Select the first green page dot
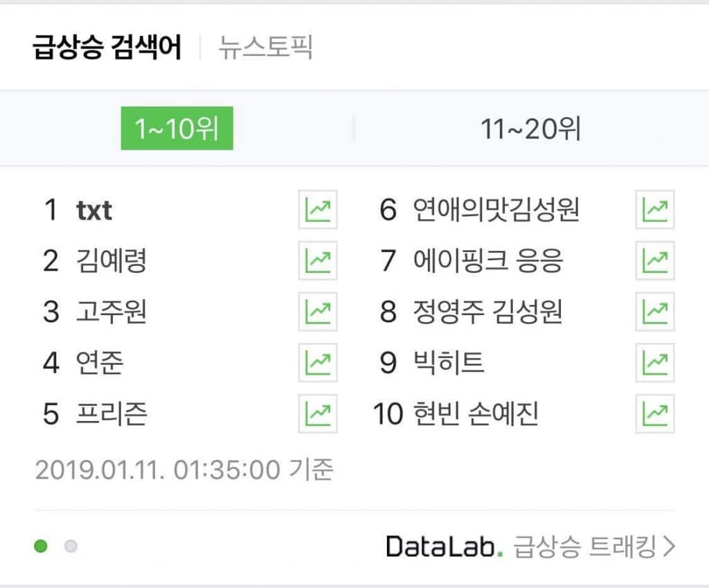The width and height of the screenshot is (709, 588). 41,547
